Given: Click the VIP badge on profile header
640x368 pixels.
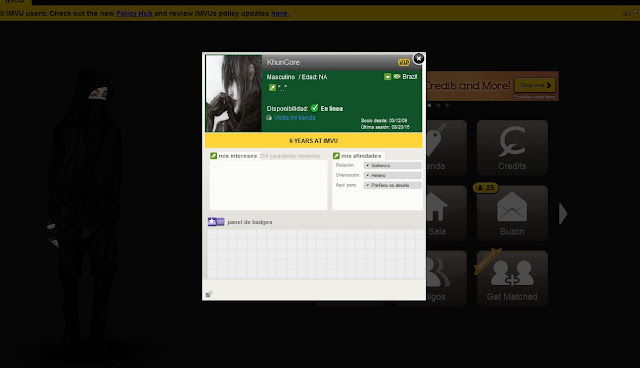Looking at the screenshot, I should pyautogui.click(x=404, y=62).
